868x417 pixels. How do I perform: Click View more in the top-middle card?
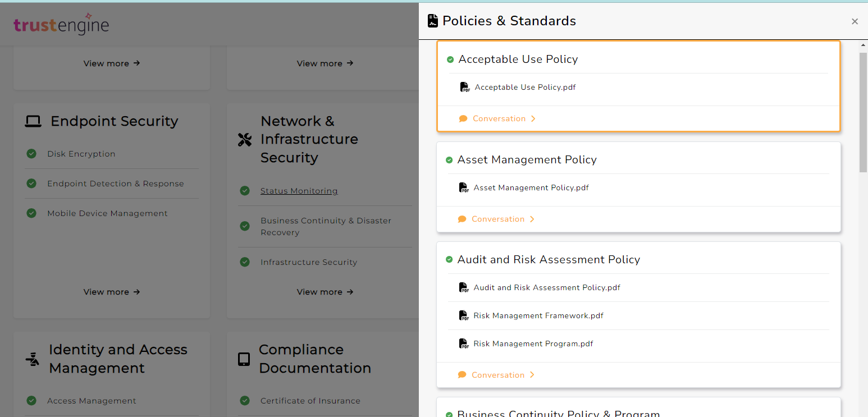coord(325,63)
